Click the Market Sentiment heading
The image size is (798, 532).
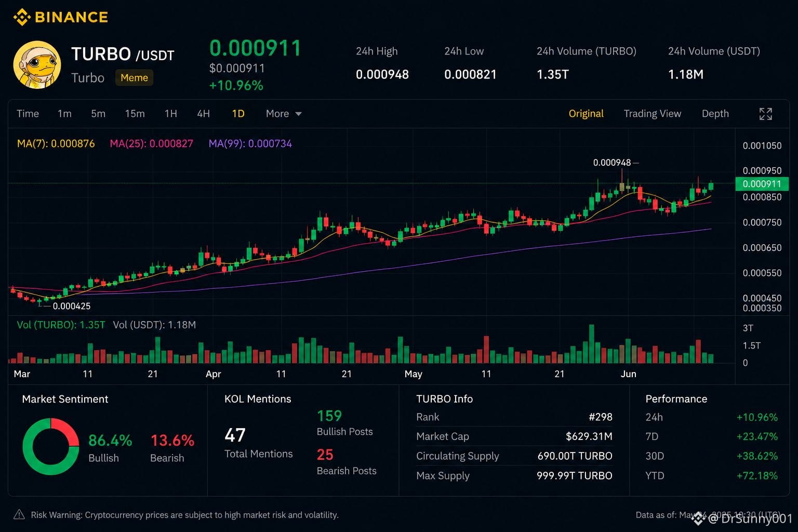(x=65, y=399)
